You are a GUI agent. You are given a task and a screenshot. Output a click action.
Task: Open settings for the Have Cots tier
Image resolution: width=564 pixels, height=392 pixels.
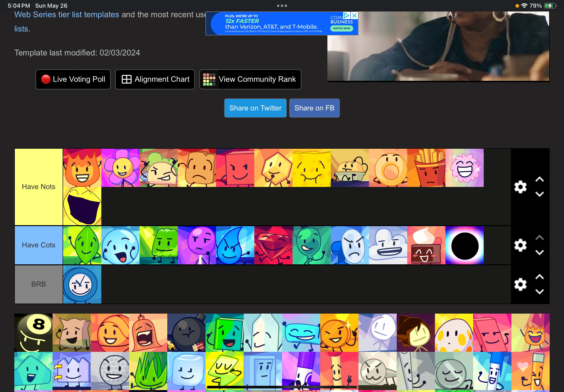(521, 245)
